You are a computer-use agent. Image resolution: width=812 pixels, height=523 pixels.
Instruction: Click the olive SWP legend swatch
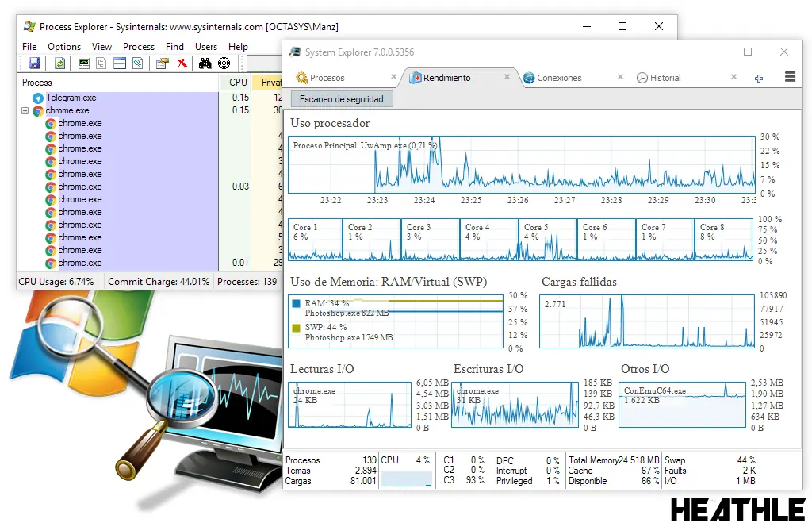297,328
